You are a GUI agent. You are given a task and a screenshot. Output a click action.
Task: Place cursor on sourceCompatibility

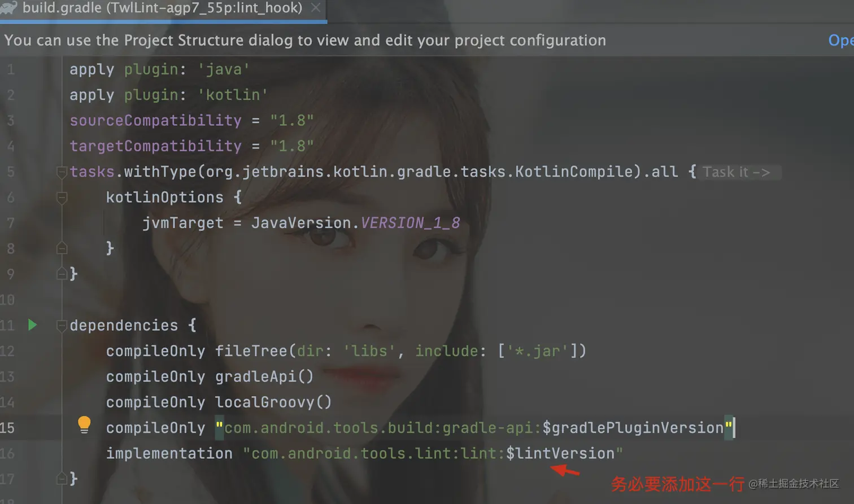tap(155, 120)
